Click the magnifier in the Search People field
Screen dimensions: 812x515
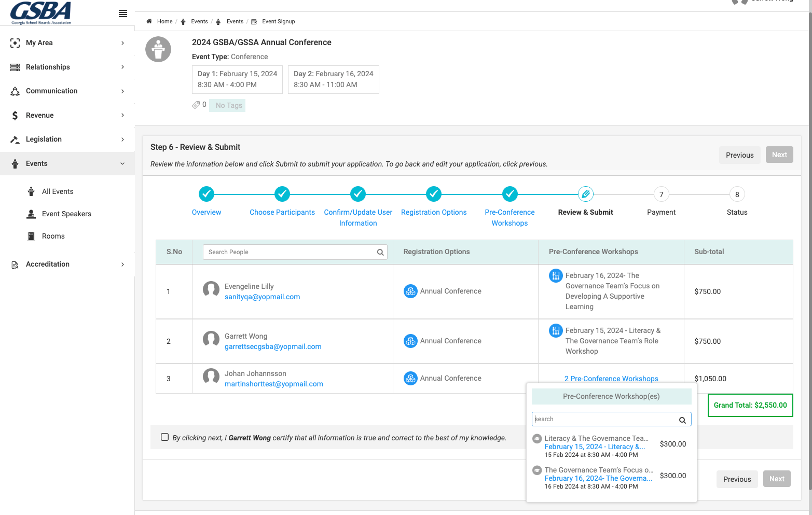click(380, 252)
